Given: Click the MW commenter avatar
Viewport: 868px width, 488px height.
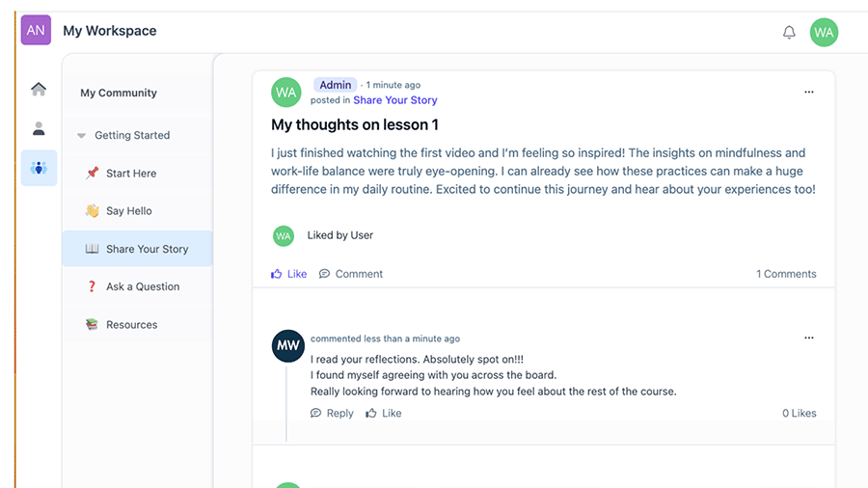Looking at the screenshot, I should click(287, 346).
